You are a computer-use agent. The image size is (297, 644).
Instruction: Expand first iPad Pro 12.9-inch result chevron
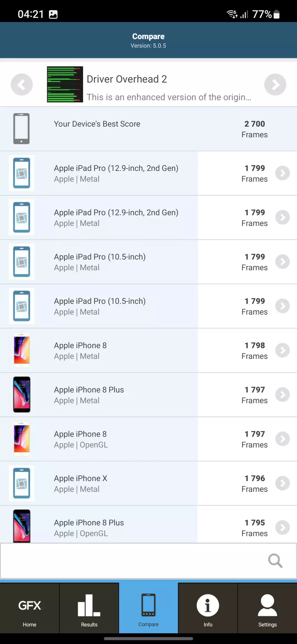[x=282, y=173]
